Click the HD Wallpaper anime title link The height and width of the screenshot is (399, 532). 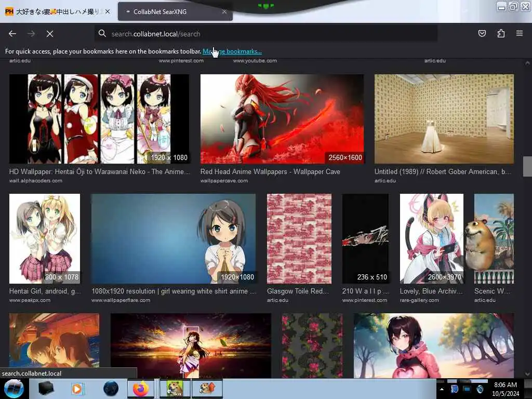(x=99, y=171)
